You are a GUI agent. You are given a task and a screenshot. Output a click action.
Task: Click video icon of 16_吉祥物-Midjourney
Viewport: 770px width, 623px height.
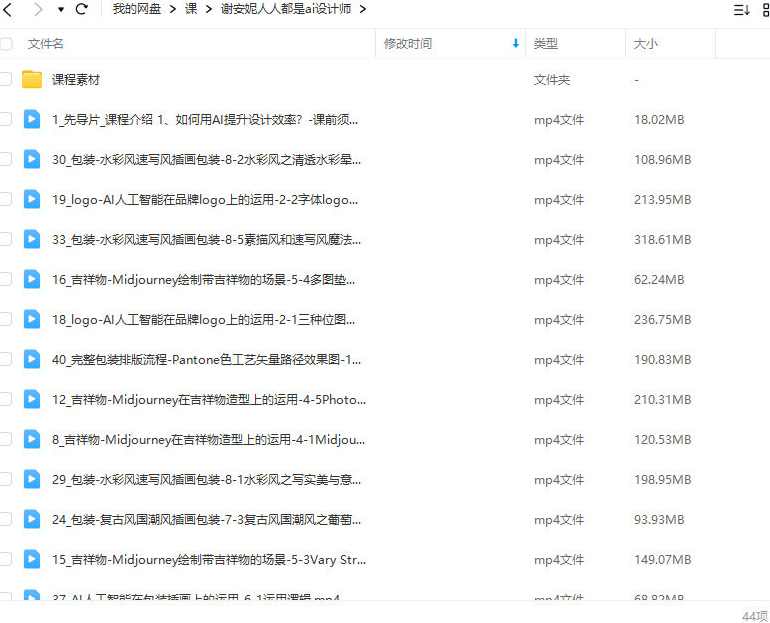coord(32,279)
